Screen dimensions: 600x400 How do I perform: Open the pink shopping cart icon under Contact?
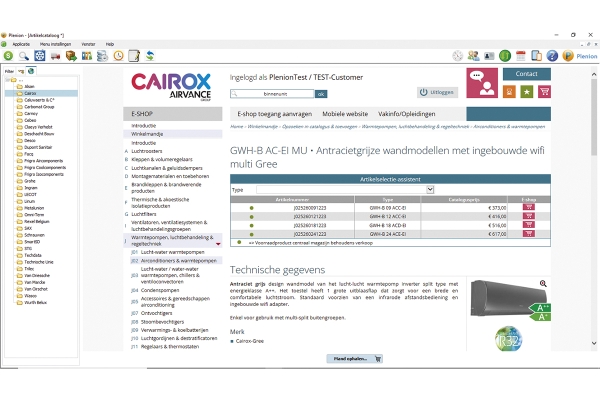(544, 92)
